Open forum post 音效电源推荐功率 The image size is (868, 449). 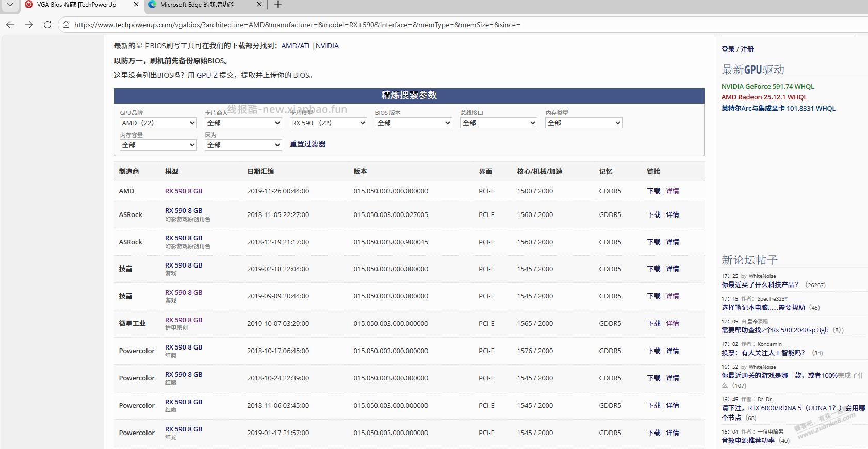(748, 440)
